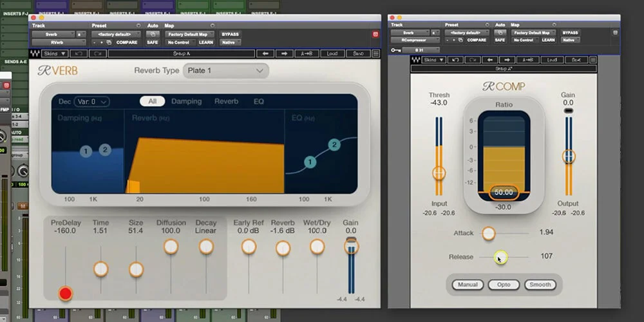Click the Waves logo in RVerb toolbar

pyautogui.click(x=35, y=53)
